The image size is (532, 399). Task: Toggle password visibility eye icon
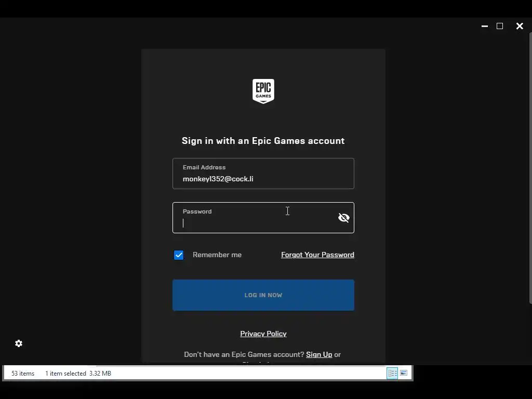click(x=344, y=218)
